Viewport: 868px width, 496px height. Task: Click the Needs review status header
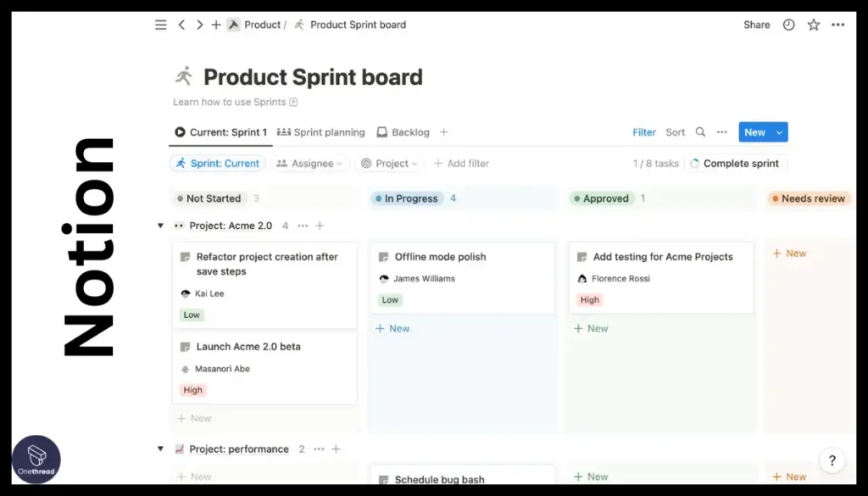point(809,198)
